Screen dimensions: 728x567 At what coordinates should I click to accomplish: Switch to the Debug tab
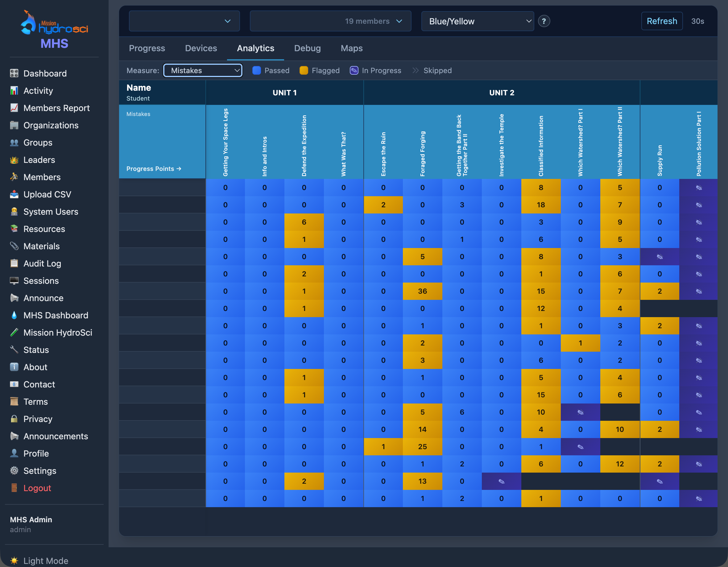[307, 48]
